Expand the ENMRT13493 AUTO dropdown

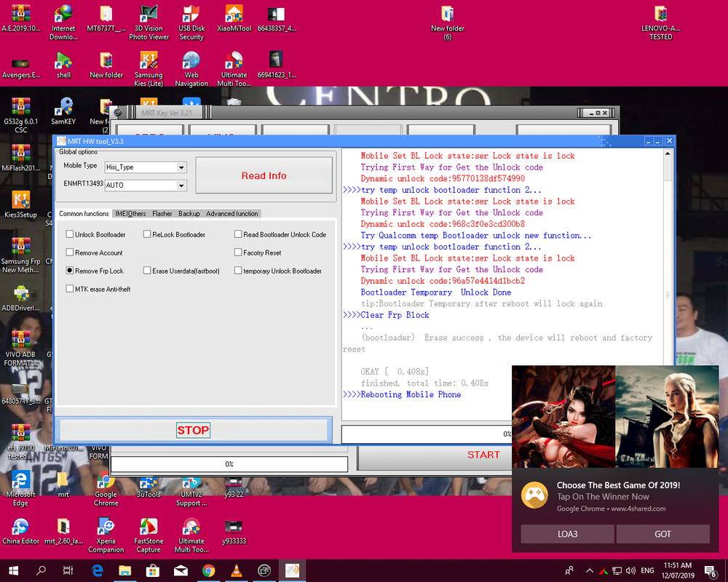[181, 186]
